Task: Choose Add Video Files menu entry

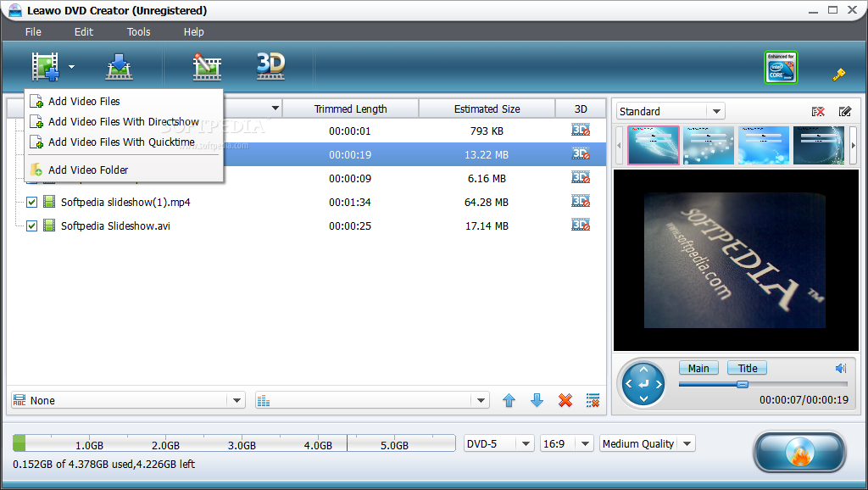Action: click(84, 102)
